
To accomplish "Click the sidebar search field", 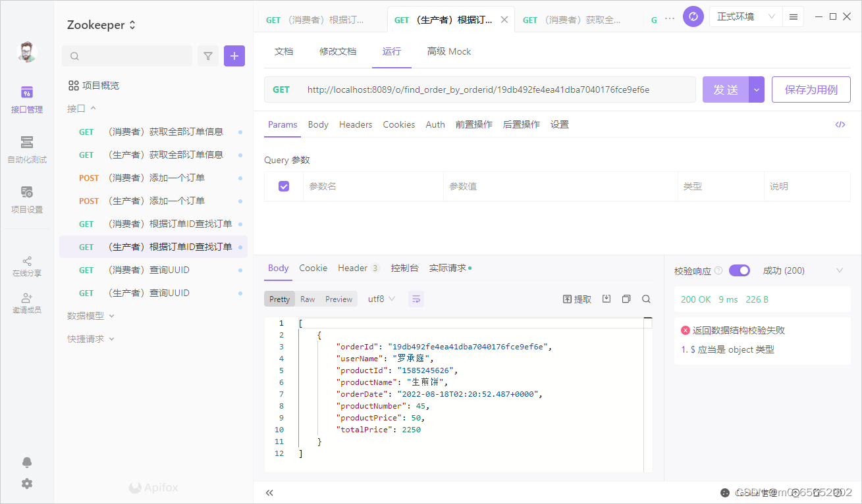I will (127, 56).
